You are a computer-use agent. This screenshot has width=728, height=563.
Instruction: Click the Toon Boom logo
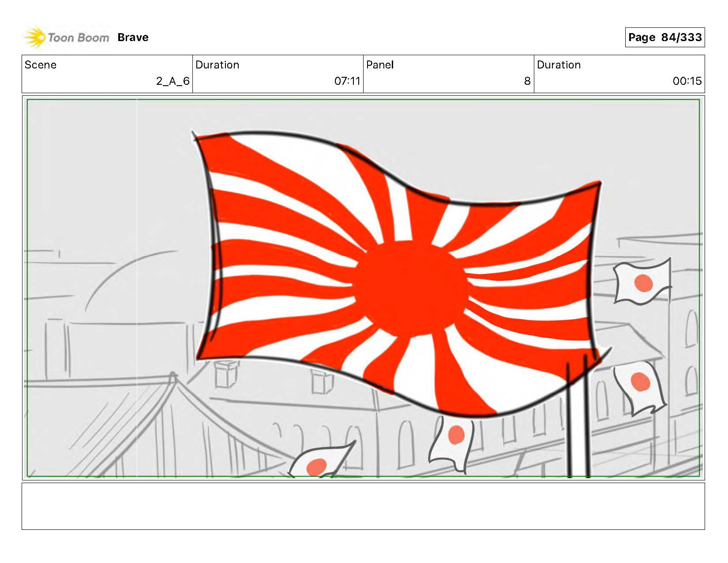click(x=66, y=38)
